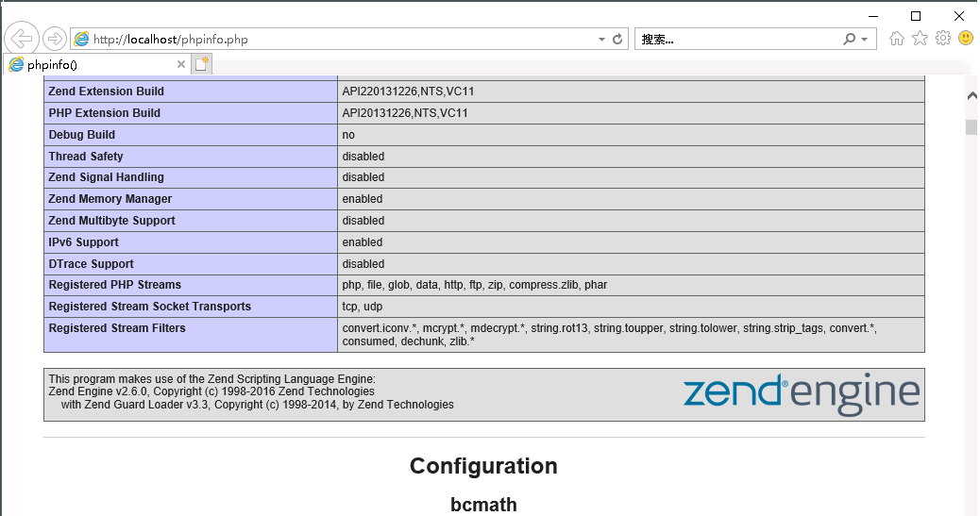Close the phpinfo() tab
This screenshot has width=980, height=516.
[x=181, y=64]
